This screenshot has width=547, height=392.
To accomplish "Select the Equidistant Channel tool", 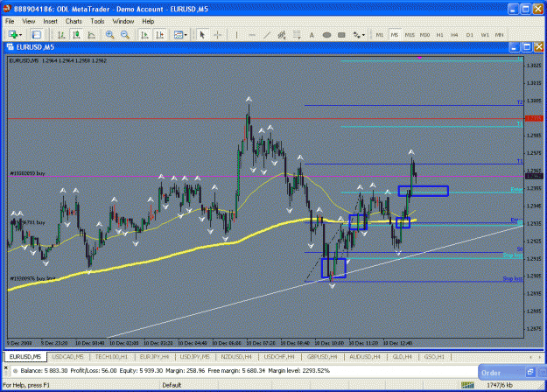I will (282, 34).
